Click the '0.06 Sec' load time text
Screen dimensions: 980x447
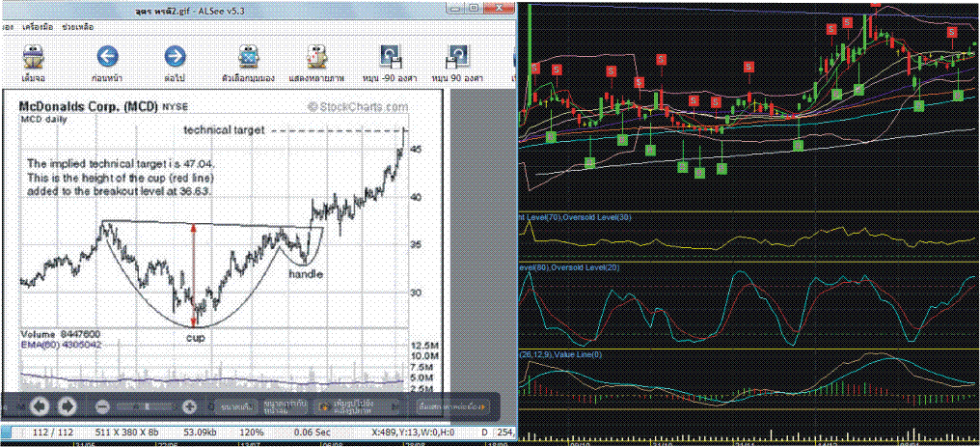311,432
